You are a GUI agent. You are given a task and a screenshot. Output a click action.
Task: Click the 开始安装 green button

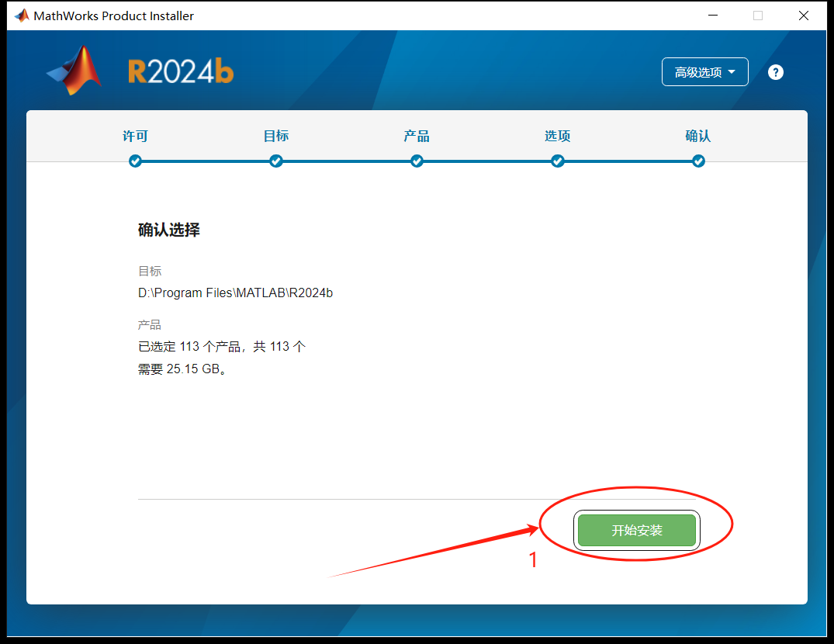[637, 530]
